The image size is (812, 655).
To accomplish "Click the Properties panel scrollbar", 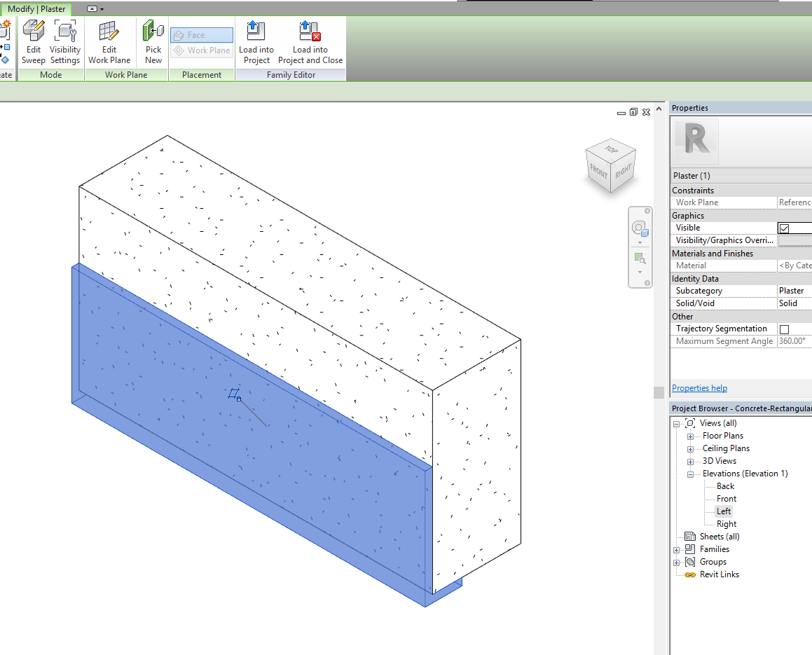I will pos(659,392).
